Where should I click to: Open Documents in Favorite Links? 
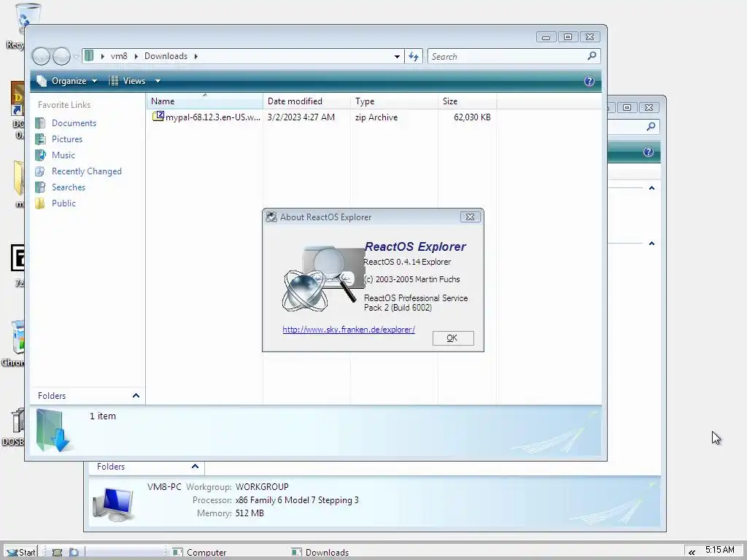[74, 122]
